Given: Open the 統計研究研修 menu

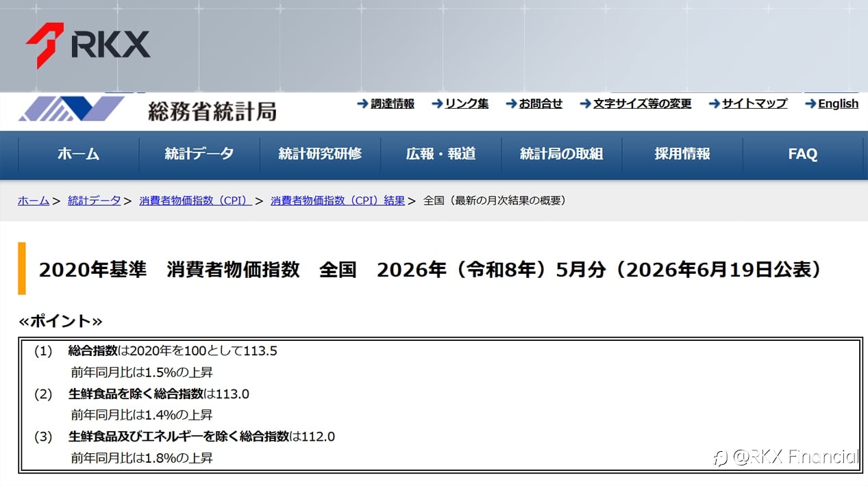Looking at the screenshot, I should [x=320, y=154].
